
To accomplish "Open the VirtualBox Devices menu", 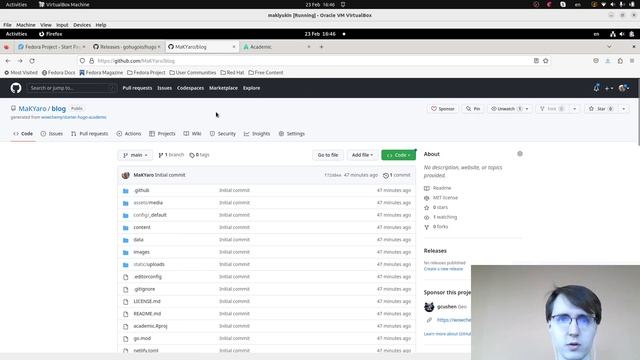I will (82, 25).
